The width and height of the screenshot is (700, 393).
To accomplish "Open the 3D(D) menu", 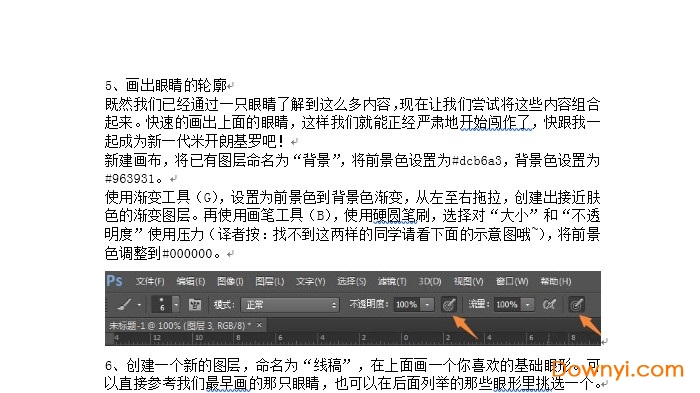I will [x=429, y=281].
